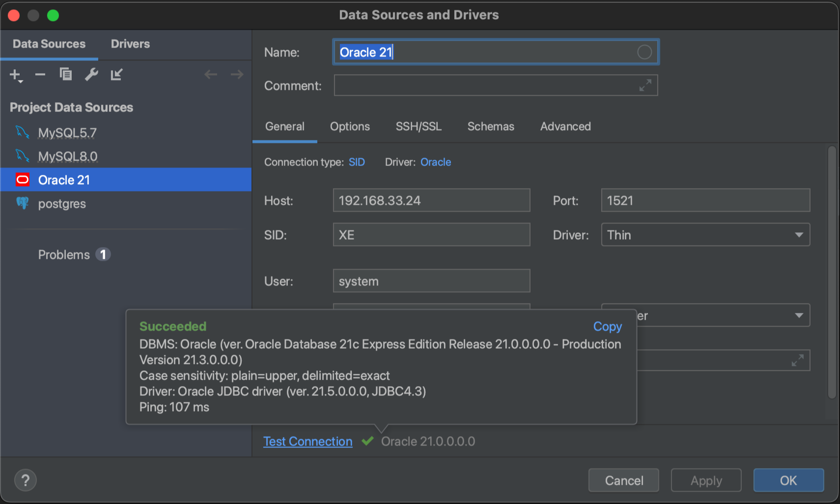This screenshot has width=840, height=504.
Task: Click the postgres elephant icon
Action: [x=23, y=203]
